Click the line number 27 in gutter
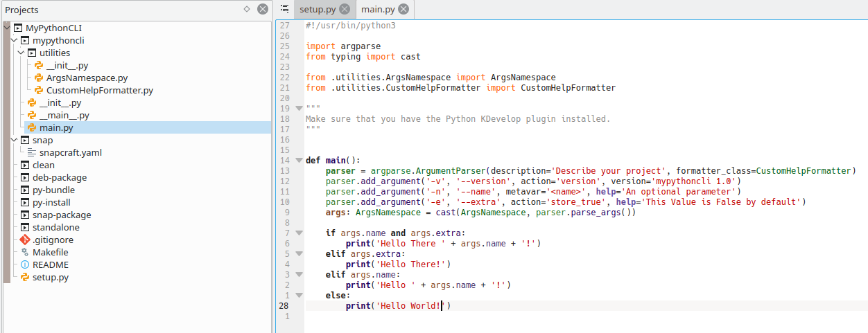This screenshot has height=333, width=868. point(284,26)
